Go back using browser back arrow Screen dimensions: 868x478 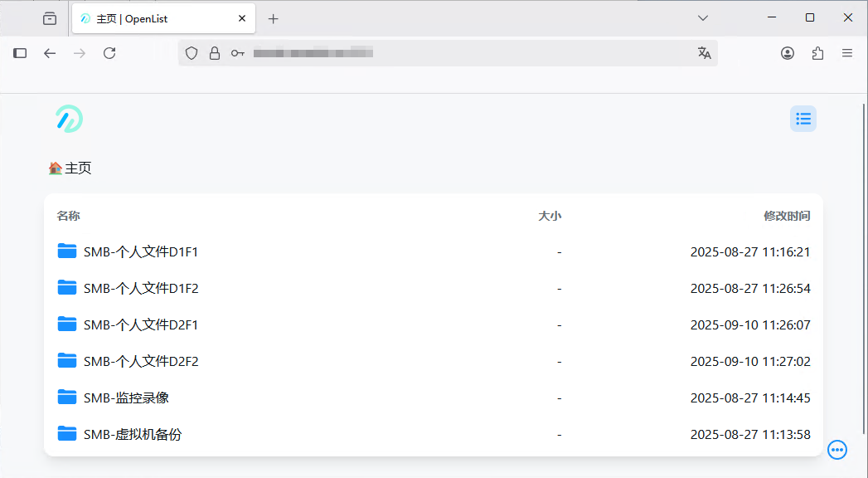tap(50, 53)
